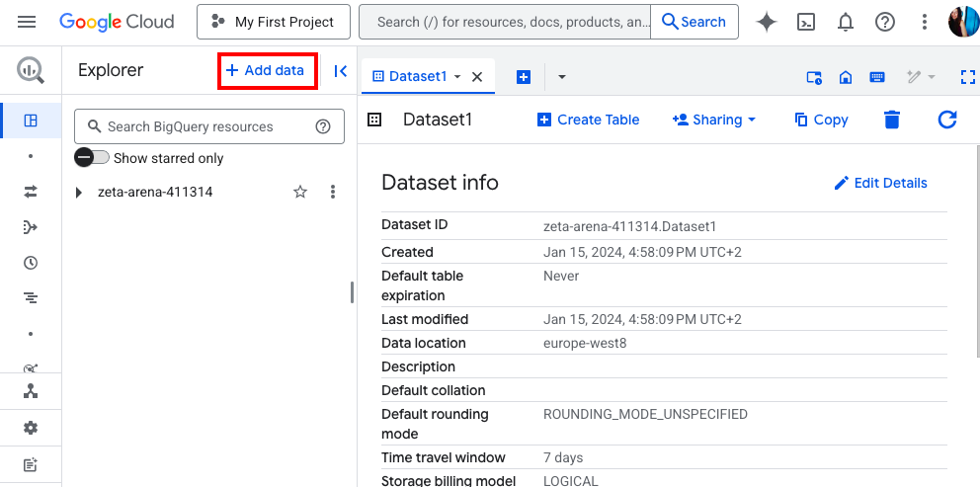980x487 pixels.
Task: Click the Explorer panel title
Action: click(111, 70)
